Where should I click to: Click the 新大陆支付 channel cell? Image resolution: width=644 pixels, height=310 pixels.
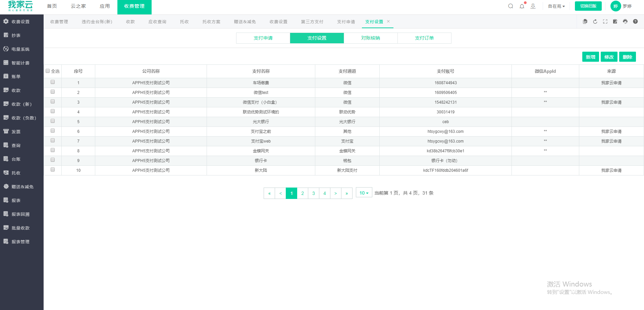(x=347, y=170)
